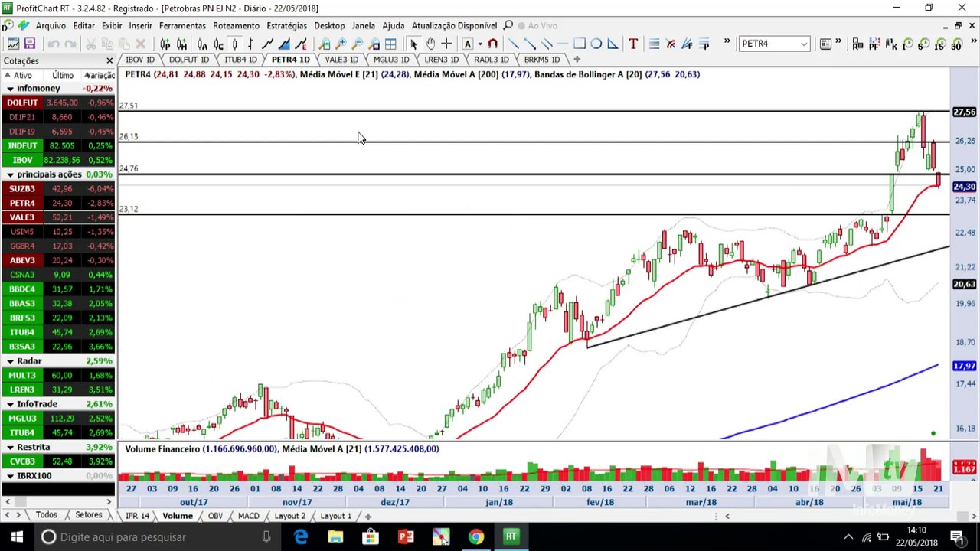The height and width of the screenshot is (551, 980).
Task: Expand the drawing toolbar overflow chevron
Action: coord(727,42)
